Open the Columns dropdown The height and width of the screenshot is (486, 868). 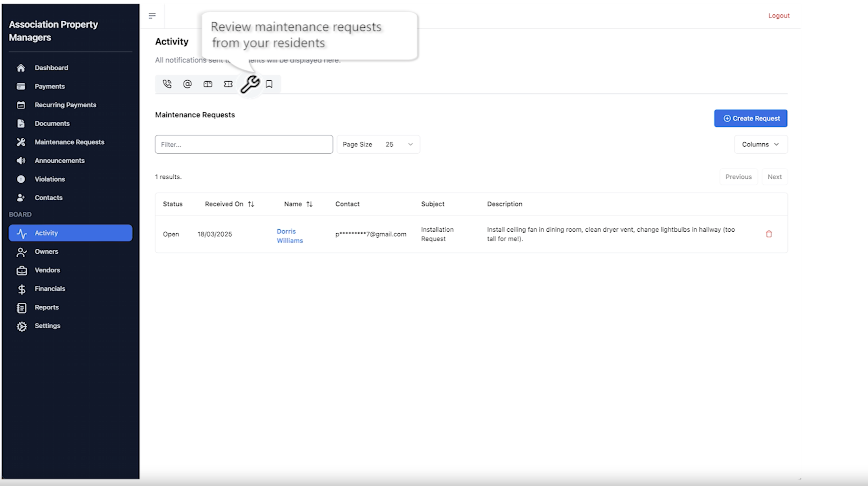(x=760, y=144)
